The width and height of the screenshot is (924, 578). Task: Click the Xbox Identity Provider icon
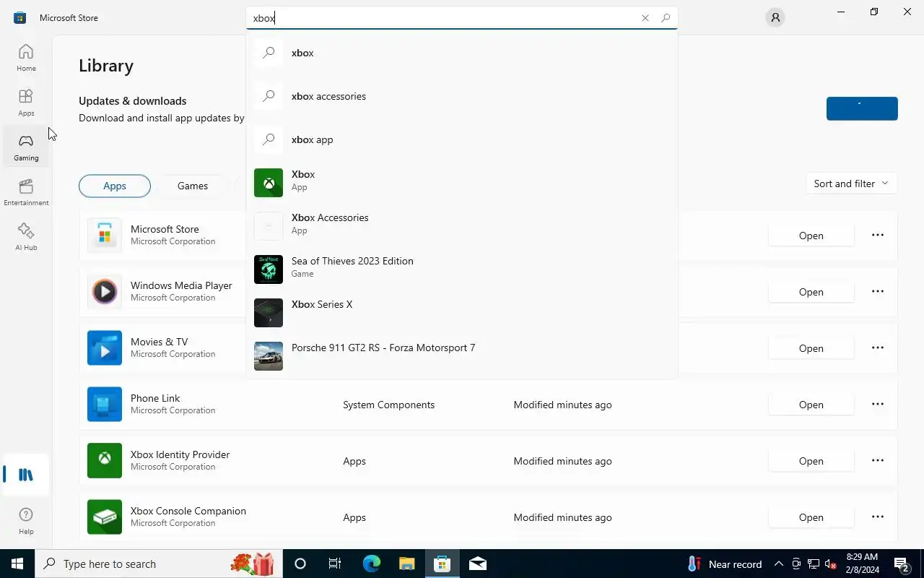click(x=105, y=460)
